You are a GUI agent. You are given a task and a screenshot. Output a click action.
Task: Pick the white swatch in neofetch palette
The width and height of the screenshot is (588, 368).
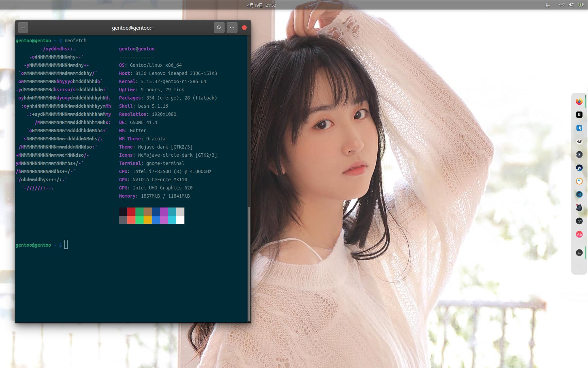[x=180, y=220]
